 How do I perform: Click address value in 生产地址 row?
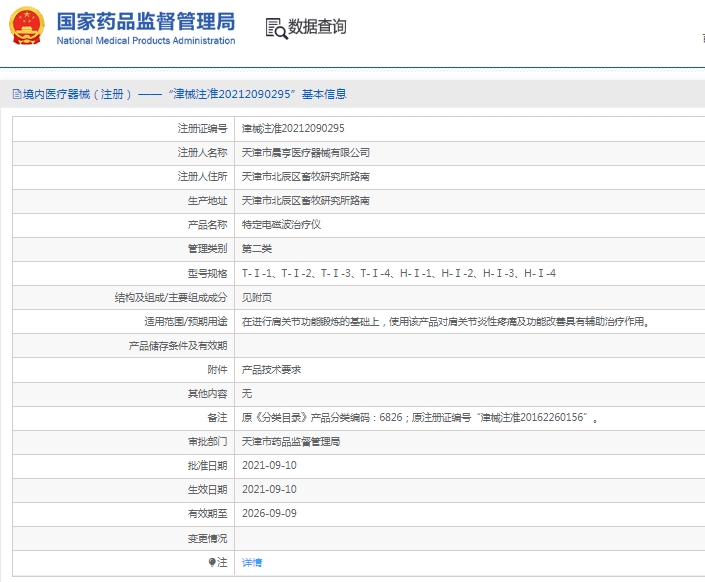[x=306, y=201]
